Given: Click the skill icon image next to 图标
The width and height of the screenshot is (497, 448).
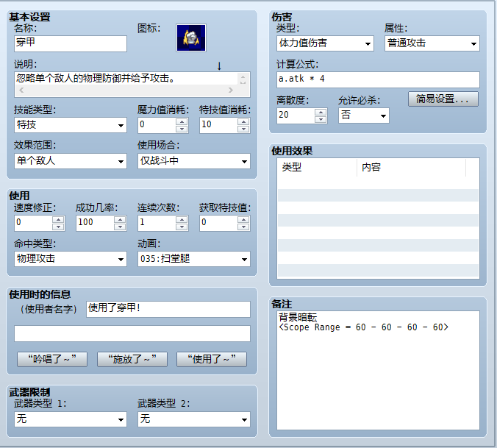Looking at the screenshot, I should coord(191,38).
